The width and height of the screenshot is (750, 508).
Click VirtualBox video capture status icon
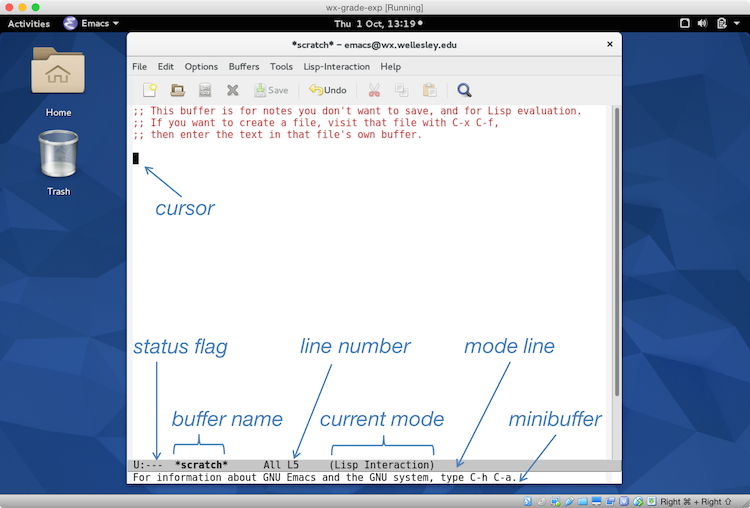(610, 501)
